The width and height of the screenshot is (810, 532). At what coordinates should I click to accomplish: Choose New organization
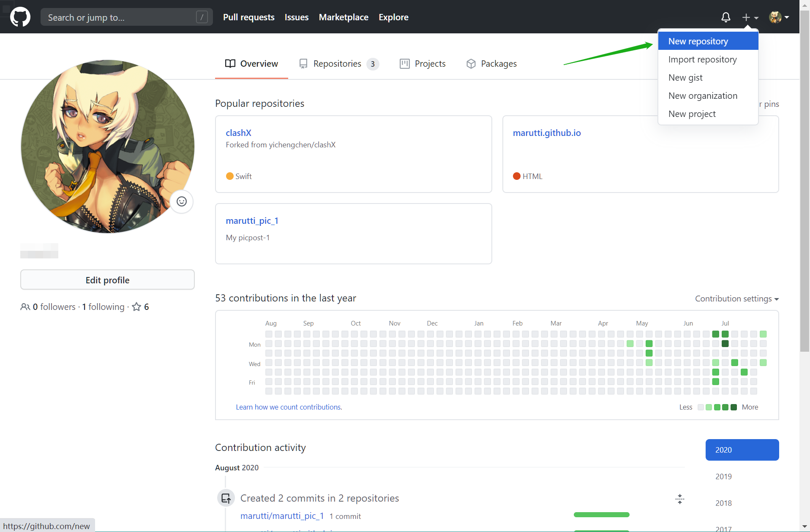(708, 96)
